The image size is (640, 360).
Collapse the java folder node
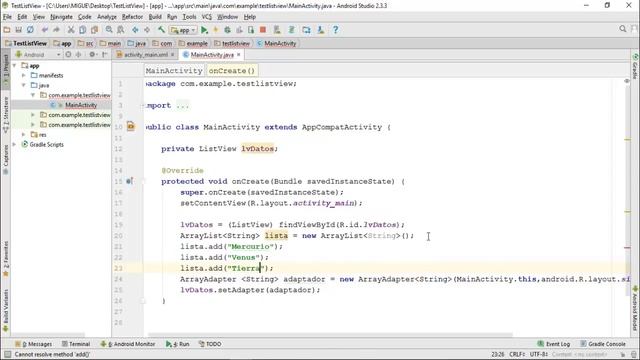click(24, 85)
